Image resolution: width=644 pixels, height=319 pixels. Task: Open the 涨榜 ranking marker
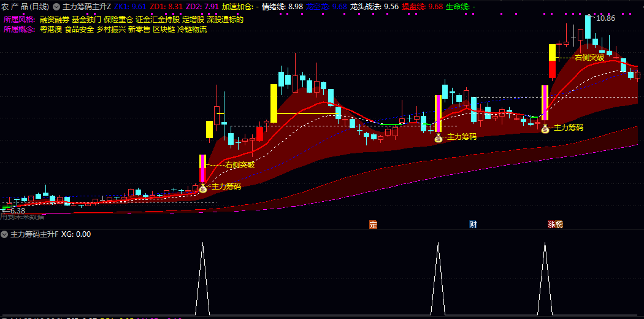555,225
